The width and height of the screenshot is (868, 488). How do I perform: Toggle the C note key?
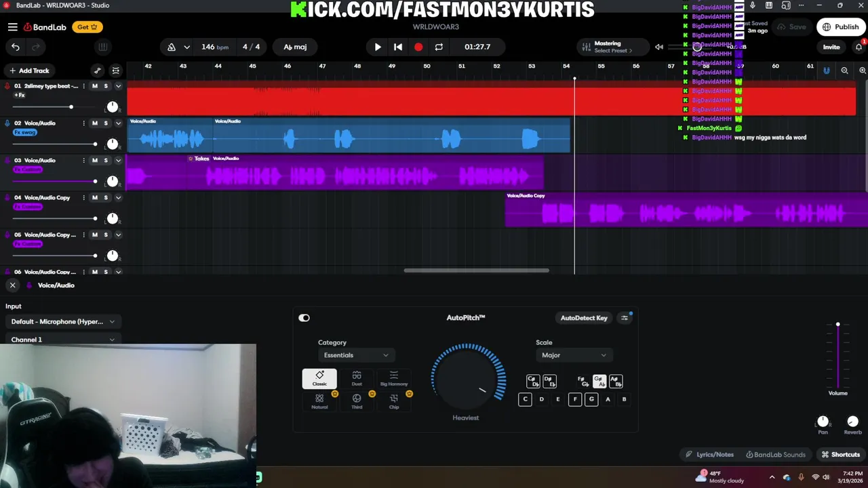click(x=525, y=399)
